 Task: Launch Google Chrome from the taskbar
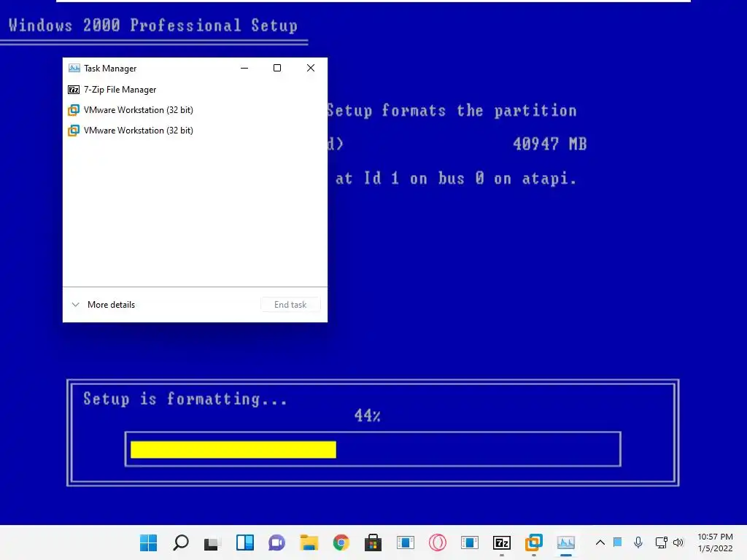tap(341, 542)
